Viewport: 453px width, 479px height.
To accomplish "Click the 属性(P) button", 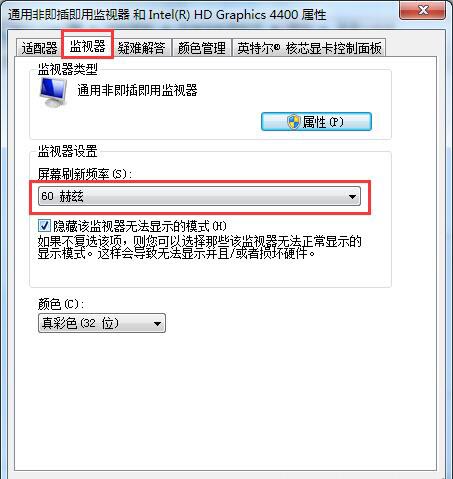I will click(x=316, y=122).
